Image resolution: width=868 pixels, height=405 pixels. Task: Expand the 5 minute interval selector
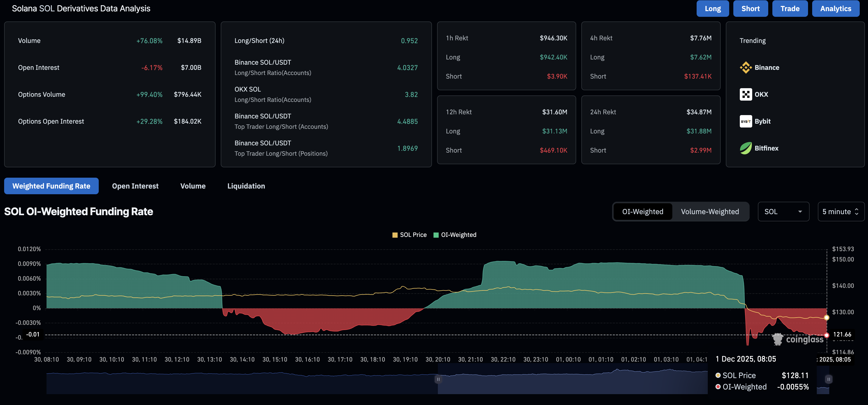[x=841, y=212]
